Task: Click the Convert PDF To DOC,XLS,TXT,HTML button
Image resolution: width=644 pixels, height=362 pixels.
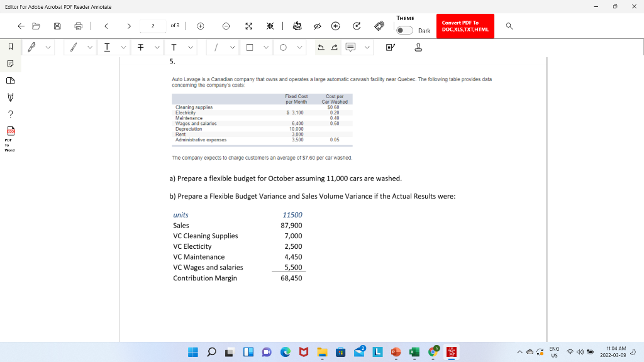Action: tap(465, 26)
